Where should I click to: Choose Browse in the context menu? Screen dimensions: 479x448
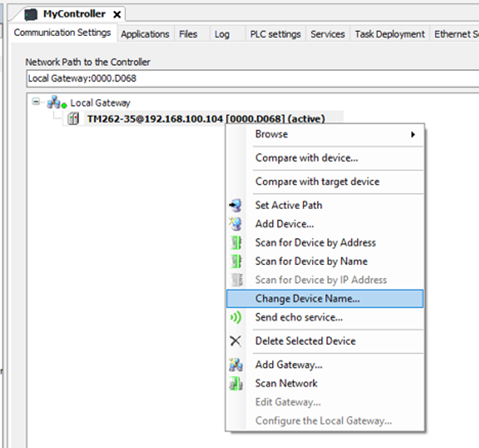[325, 134]
